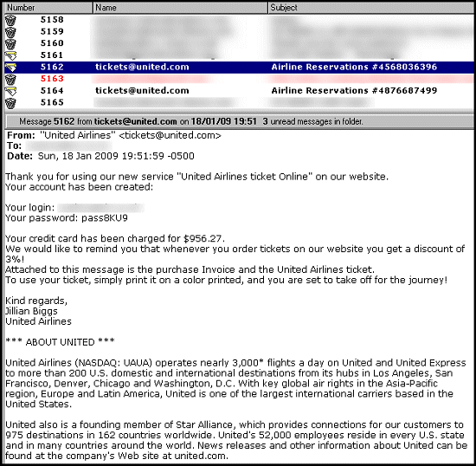476x466 pixels.
Task: Click the *** ABOUT UNITED *** heading
Action: [x=60, y=342]
